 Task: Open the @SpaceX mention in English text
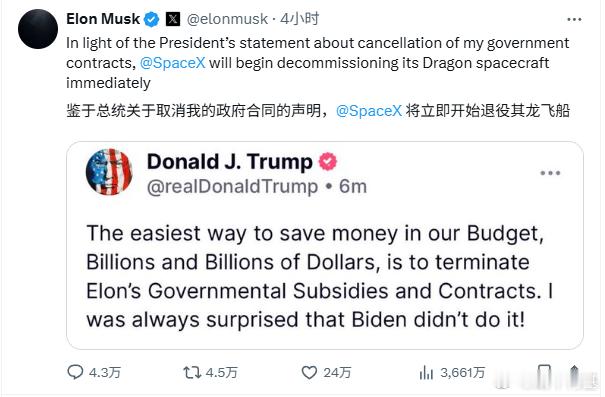pyautogui.click(x=172, y=63)
